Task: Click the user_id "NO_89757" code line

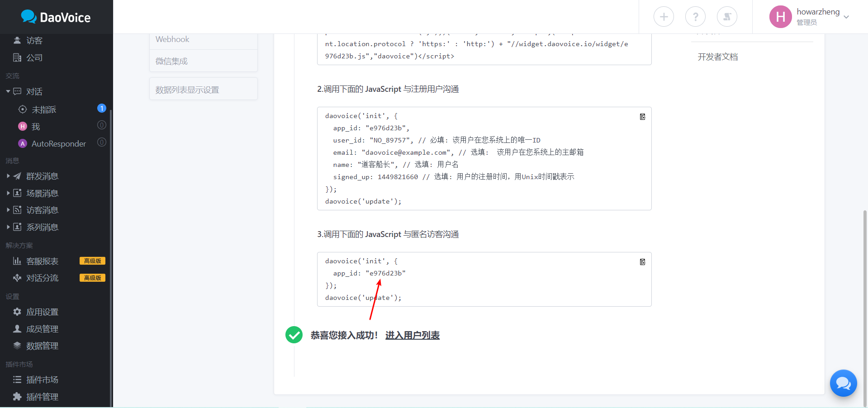Action: tap(437, 140)
